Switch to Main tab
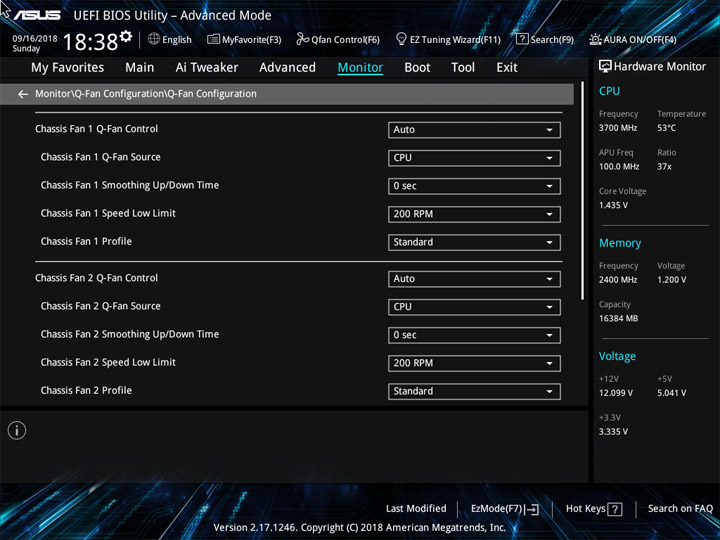Image resolution: width=720 pixels, height=540 pixels. 140,68
